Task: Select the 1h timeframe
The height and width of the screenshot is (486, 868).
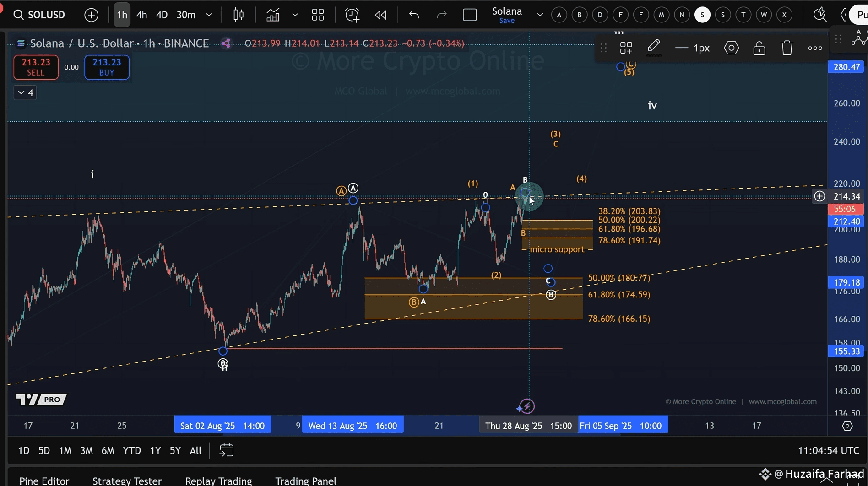Action: (122, 15)
